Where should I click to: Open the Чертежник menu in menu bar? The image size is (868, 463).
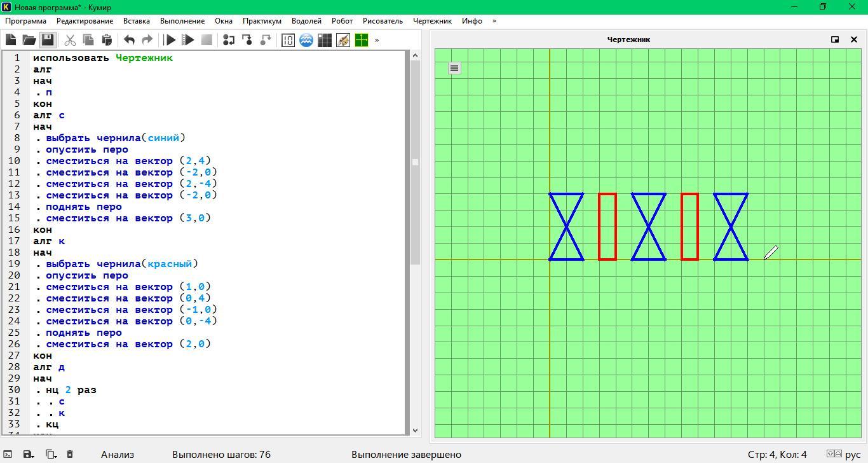432,21
